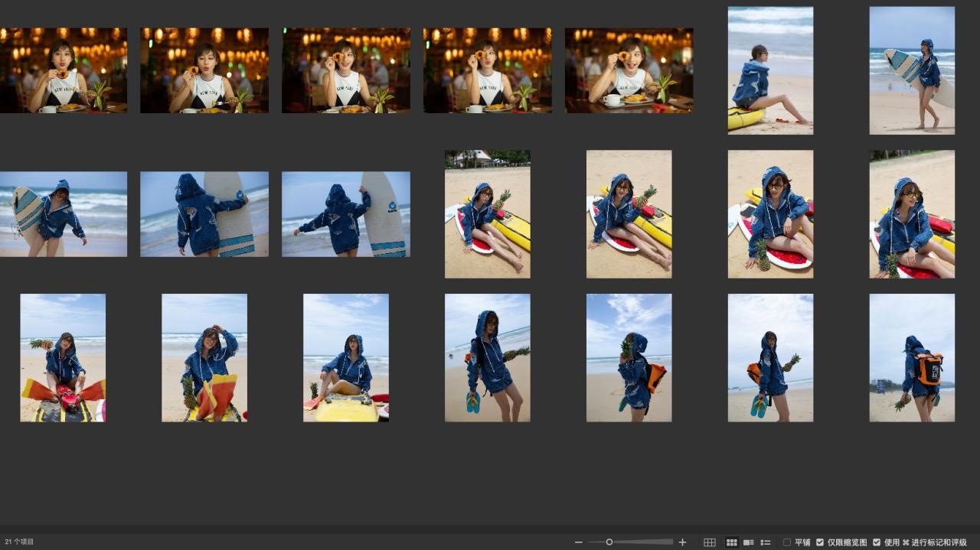Click the 21 个项目 item count label
Screen dimensions: 980x550
[20, 542]
